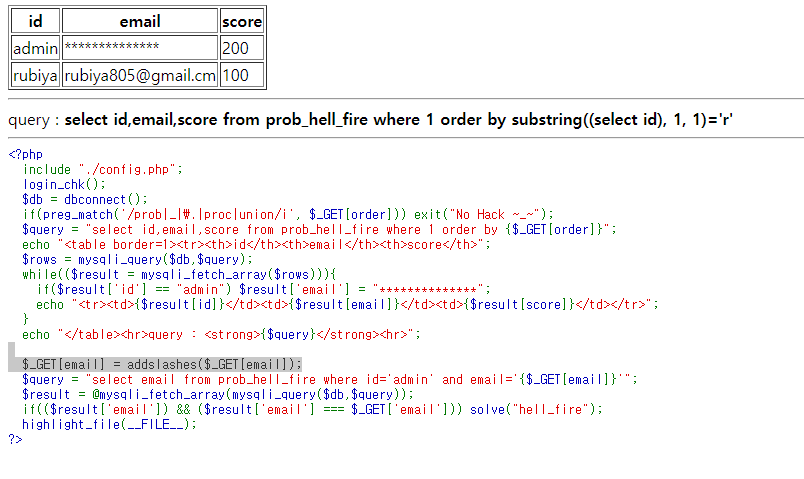Click the preg_match filter line
This screenshot has width=804, height=479.
(x=288, y=214)
